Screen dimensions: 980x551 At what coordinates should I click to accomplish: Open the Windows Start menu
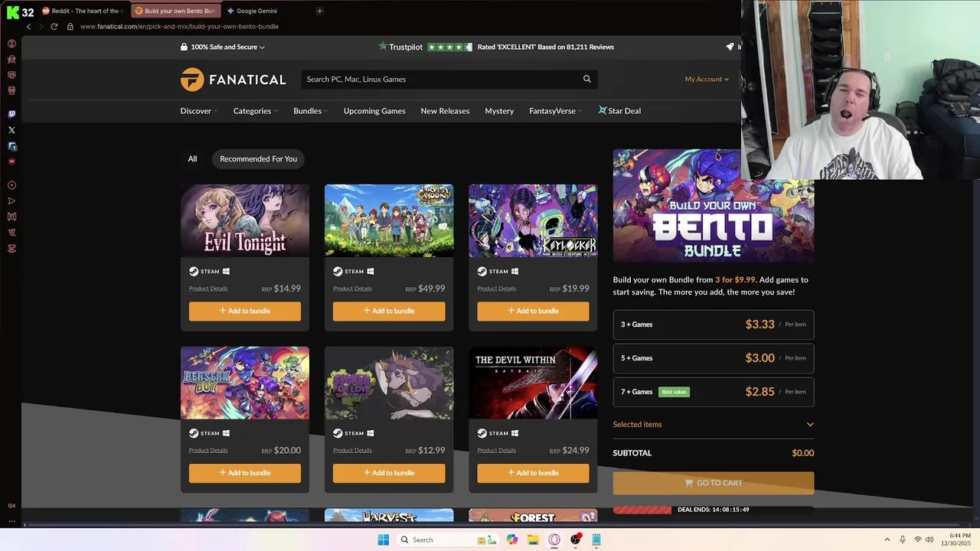tap(384, 540)
